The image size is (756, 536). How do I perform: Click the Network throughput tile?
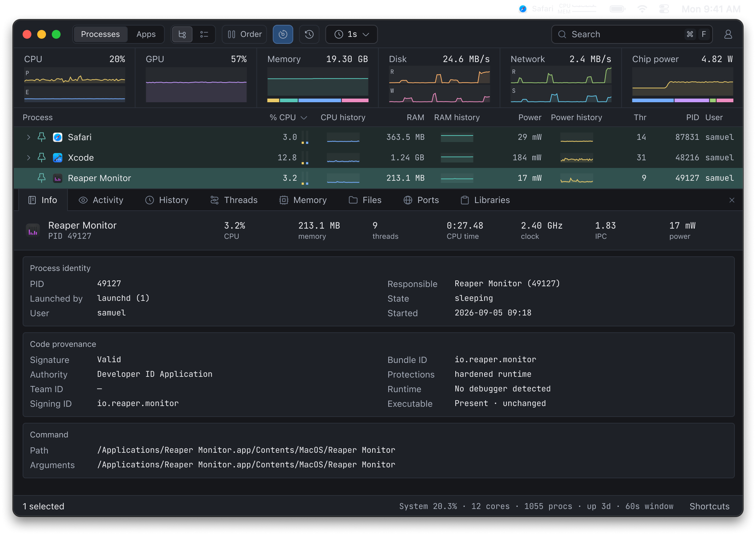[561, 79]
